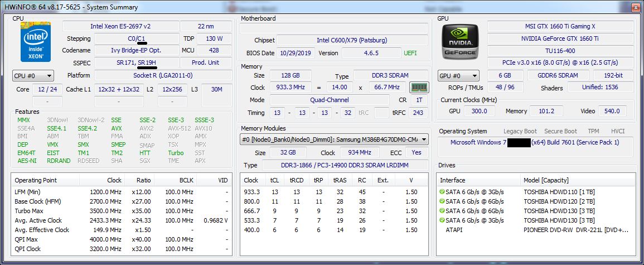Click green check icon for TOSHIBA HDWD110
Image resolution: width=644 pixels, height=265 pixels.
[x=442, y=192]
